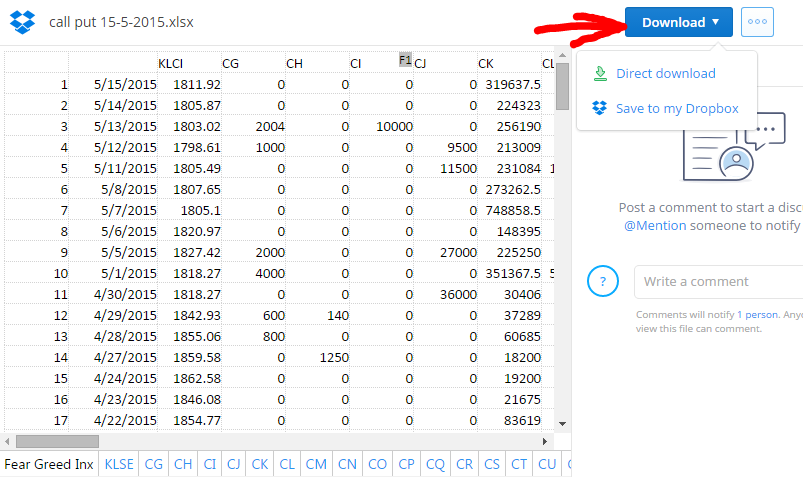803x477 pixels.
Task: Open the more options ellipsis button
Action: click(757, 22)
